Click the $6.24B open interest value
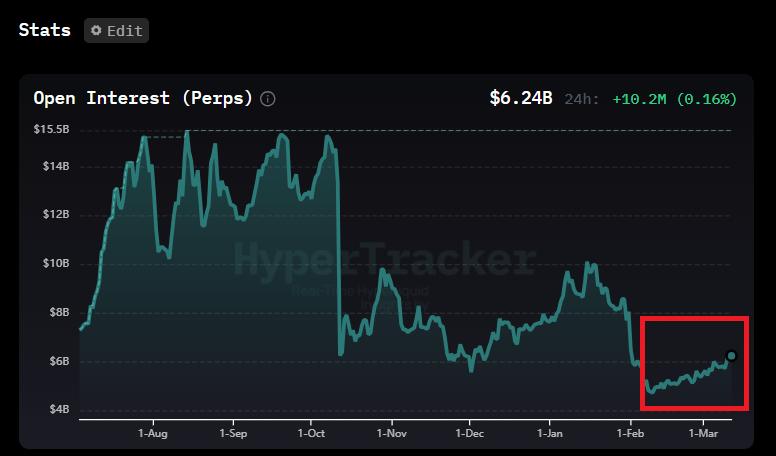Viewport: 776px width, 456px height. [520, 99]
